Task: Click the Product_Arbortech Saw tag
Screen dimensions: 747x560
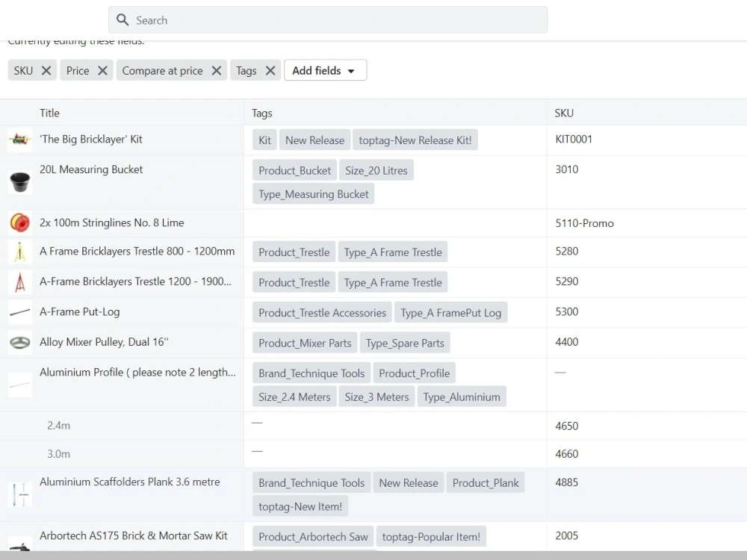Action: pos(314,537)
